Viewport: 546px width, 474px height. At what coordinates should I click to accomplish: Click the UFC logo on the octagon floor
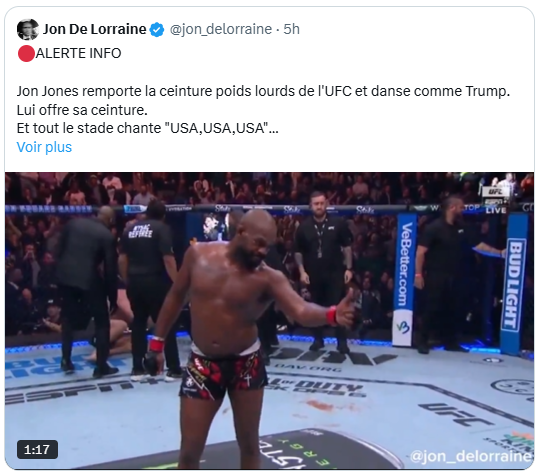point(456,414)
